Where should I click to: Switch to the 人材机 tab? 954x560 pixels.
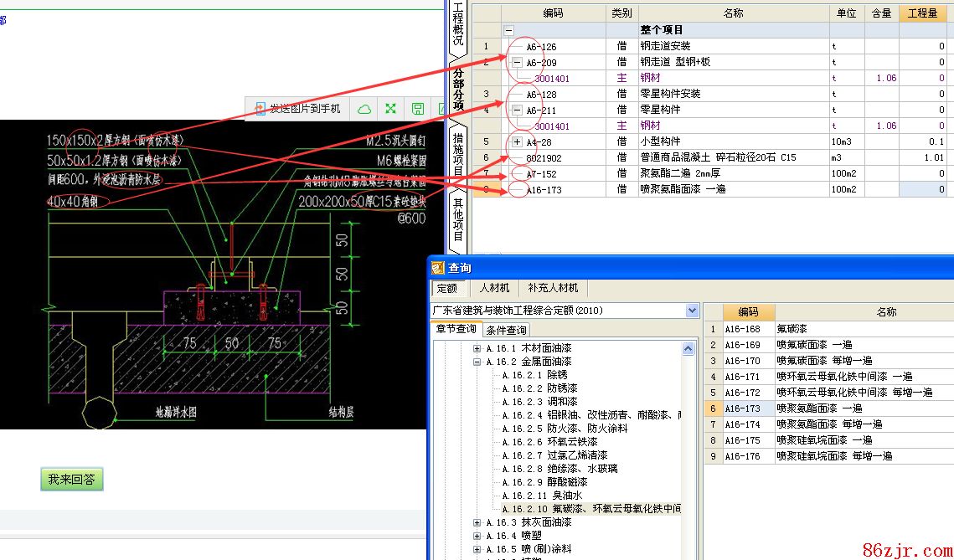pos(494,288)
